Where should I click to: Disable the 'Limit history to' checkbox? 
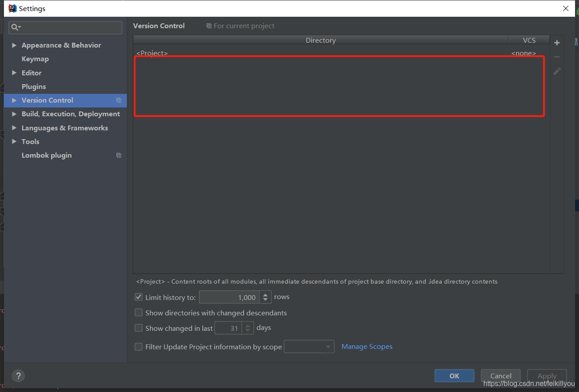[x=138, y=297]
